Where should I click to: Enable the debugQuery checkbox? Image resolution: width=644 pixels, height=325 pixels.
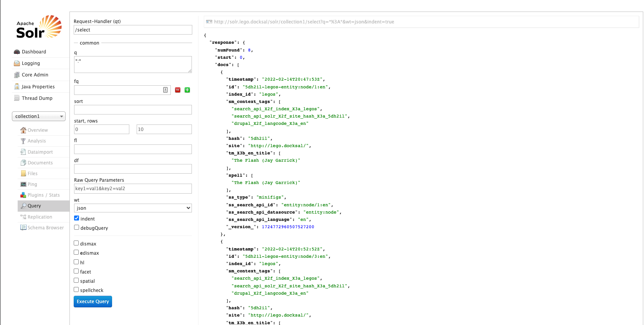(x=76, y=227)
